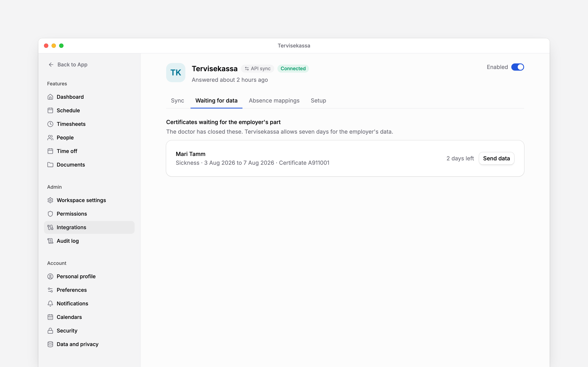Click the Security lock icon

[50, 331]
